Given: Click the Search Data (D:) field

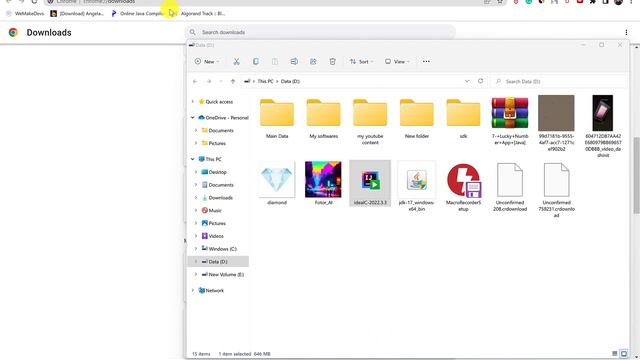Looking at the screenshot, I should (558, 82).
